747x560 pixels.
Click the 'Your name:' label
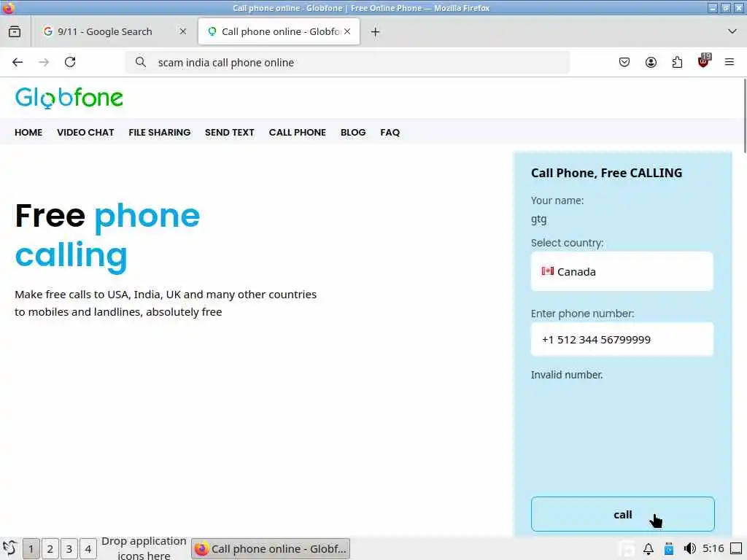pos(557,201)
